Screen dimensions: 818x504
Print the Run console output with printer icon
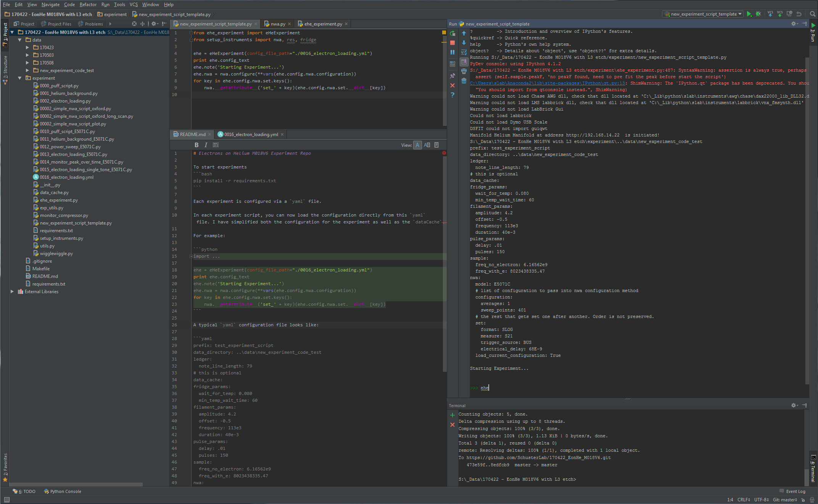coord(464,71)
